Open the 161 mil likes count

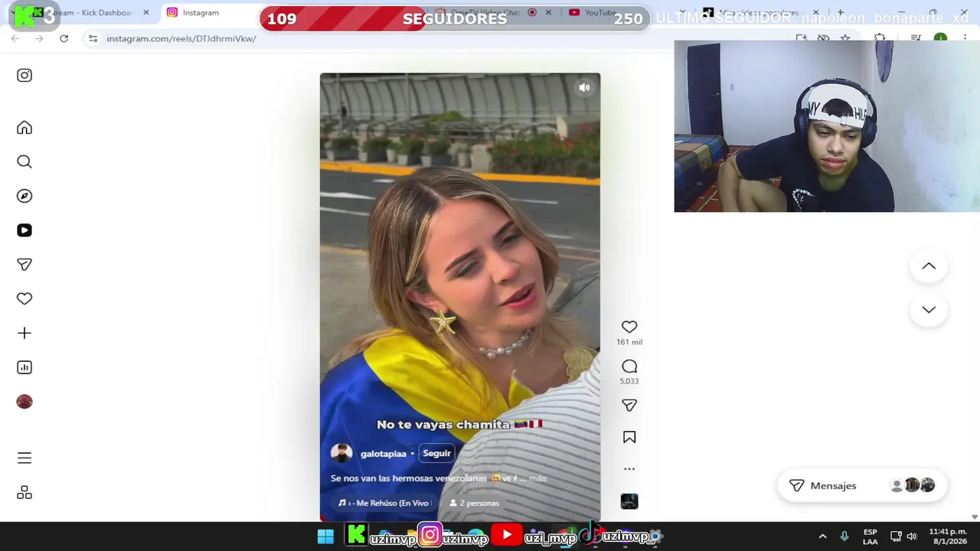click(x=629, y=342)
